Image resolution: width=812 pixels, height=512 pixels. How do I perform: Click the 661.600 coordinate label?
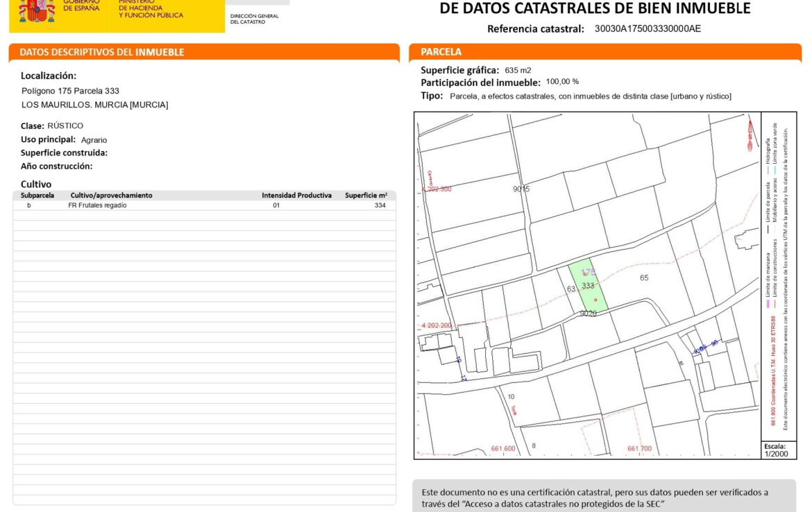(x=503, y=449)
